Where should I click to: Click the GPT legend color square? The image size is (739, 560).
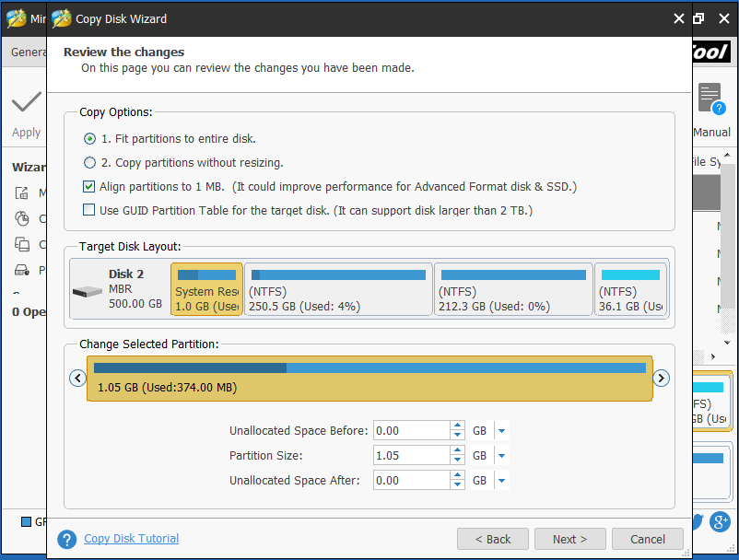click(27, 521)
